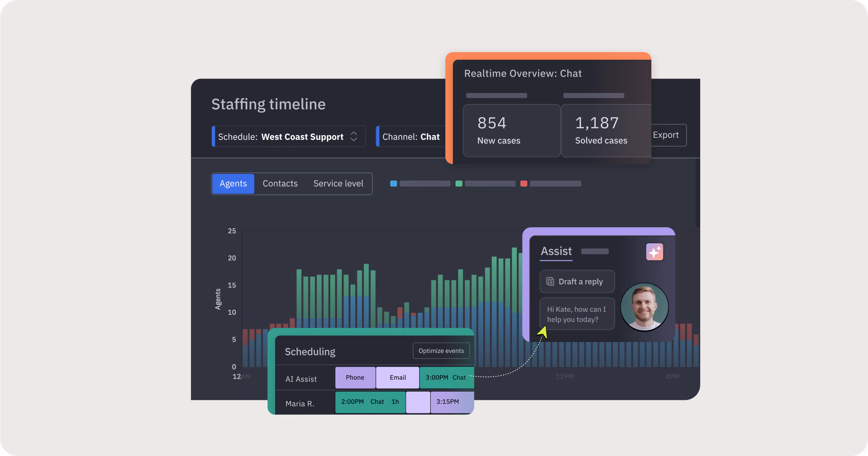This screenshot has height=456, width=868.
Task: Click the up-down chevrons on Schedule selector
Action: [x=354, y=136]
